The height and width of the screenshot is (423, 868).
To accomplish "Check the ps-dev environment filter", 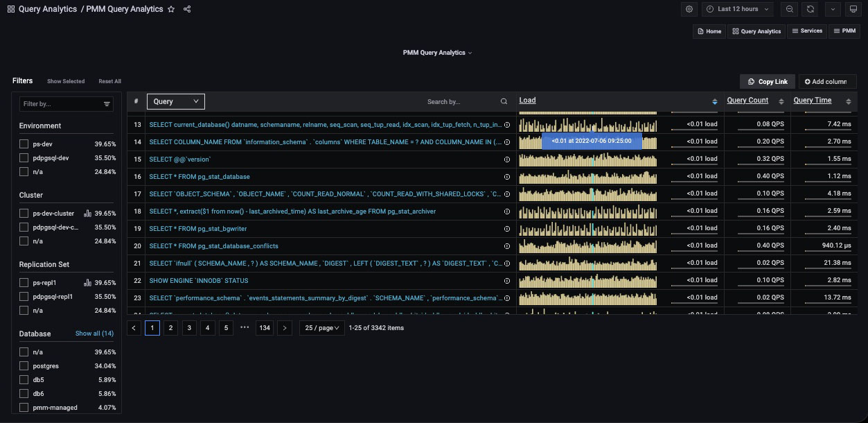I will pyautogui.click(x=24, y=144).
